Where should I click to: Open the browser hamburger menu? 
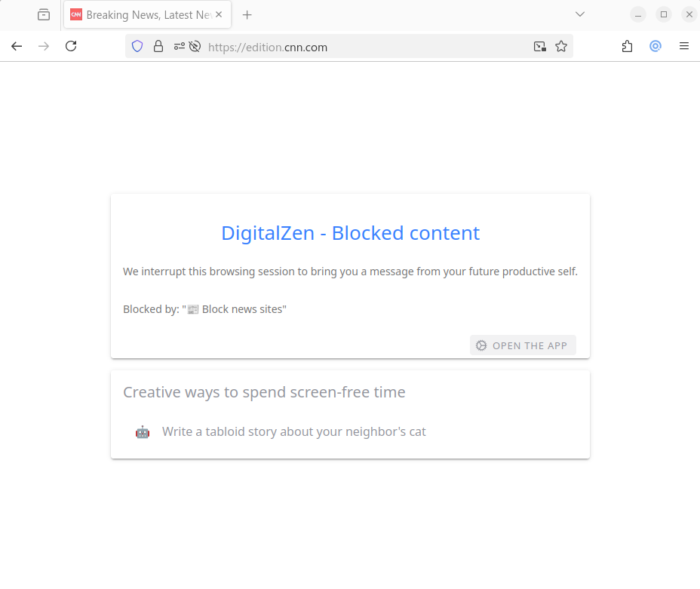[684, 46]
